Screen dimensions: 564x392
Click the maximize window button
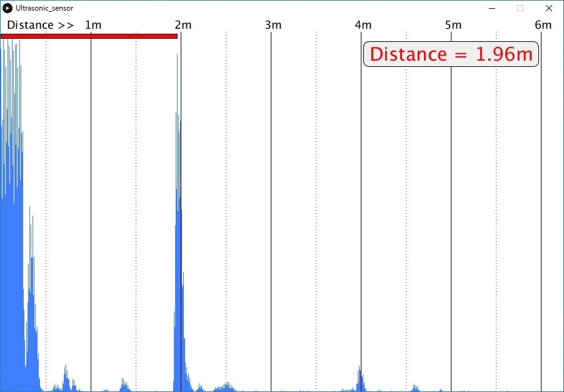point(520,8)
